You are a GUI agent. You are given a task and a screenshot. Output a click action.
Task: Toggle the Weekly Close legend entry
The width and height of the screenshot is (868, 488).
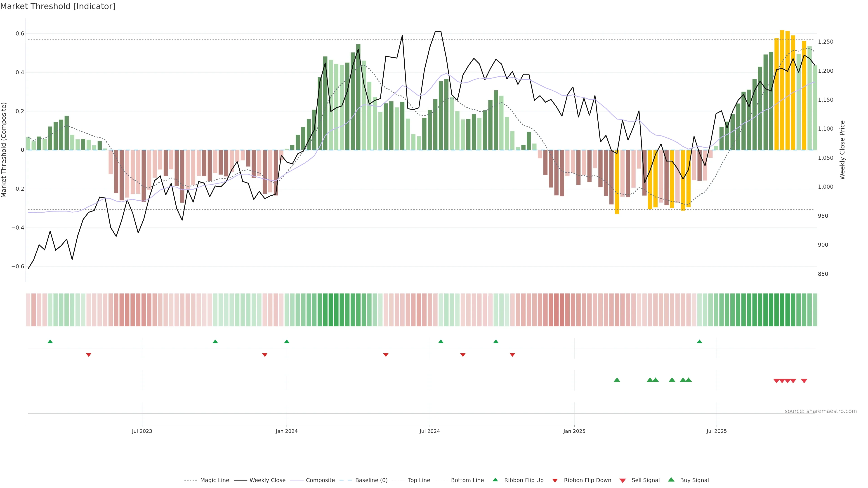pyautogui.click(x=267, y=480)
